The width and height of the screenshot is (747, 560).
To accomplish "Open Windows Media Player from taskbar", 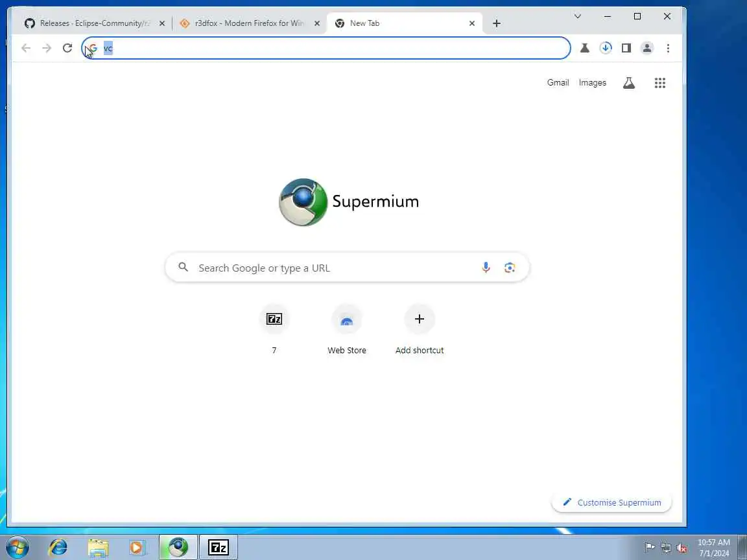I will [x=136, y=548].
